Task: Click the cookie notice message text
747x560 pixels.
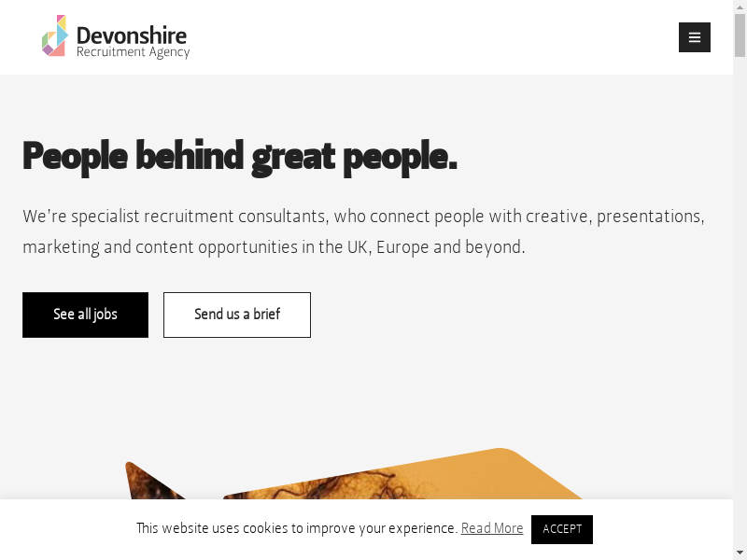Action: (x=297, y=528)
